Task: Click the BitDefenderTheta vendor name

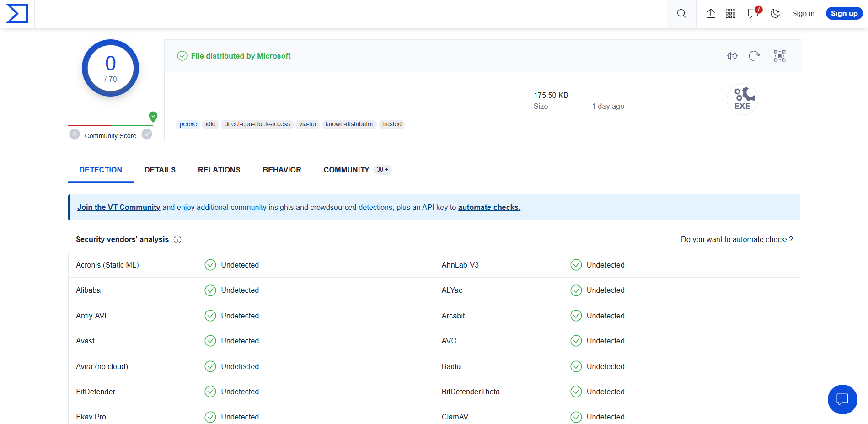Action: [471, 392]
